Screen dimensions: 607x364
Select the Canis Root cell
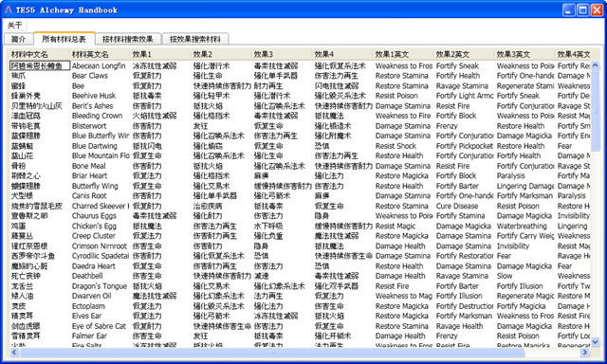(x=89, y=196)
